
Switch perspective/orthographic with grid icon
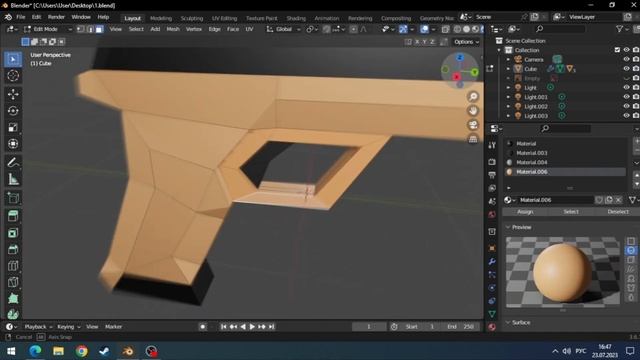(x=473, y=139)
